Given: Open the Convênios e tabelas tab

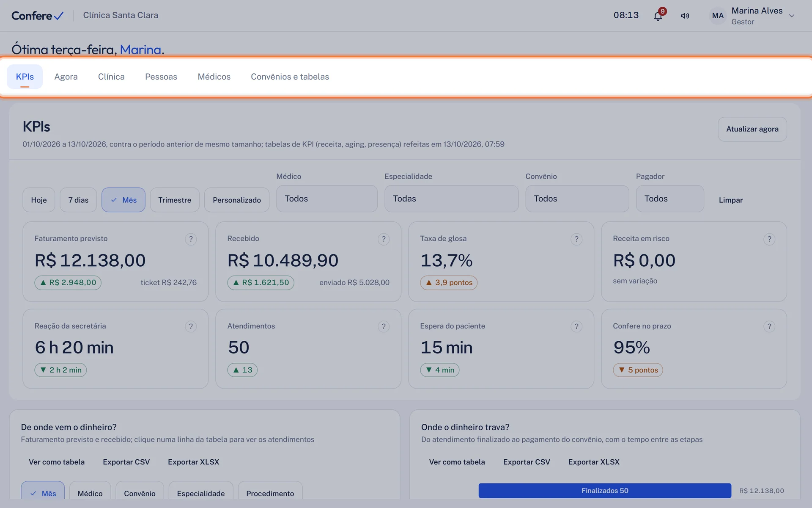Looking at the screenshot, I should pos(290,77).
